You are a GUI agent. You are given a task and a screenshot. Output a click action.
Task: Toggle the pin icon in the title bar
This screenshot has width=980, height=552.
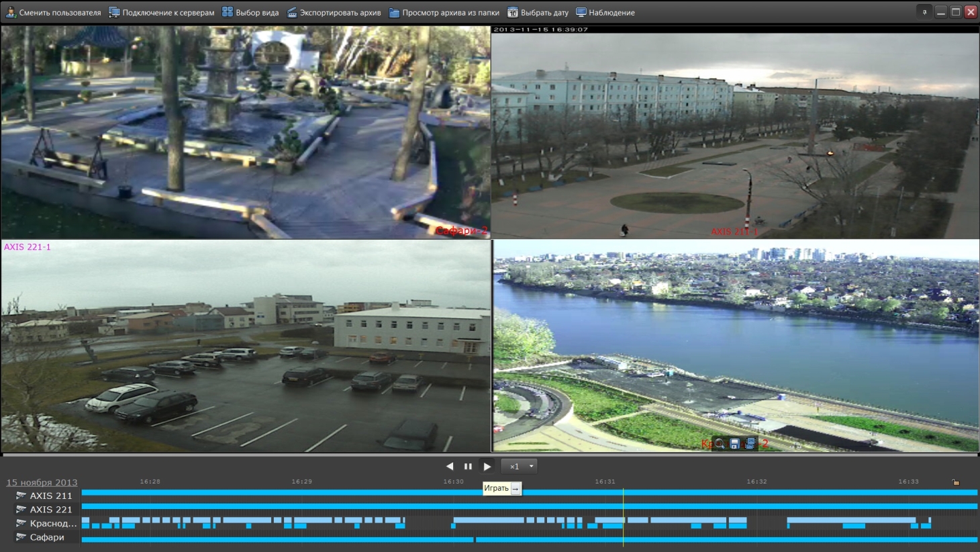pos(924,12)
